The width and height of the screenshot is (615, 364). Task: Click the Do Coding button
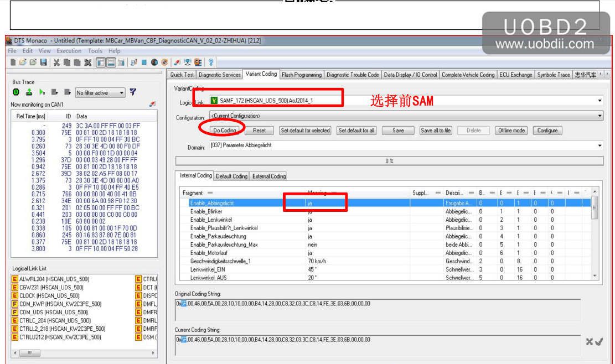click(x=225, y=131)
